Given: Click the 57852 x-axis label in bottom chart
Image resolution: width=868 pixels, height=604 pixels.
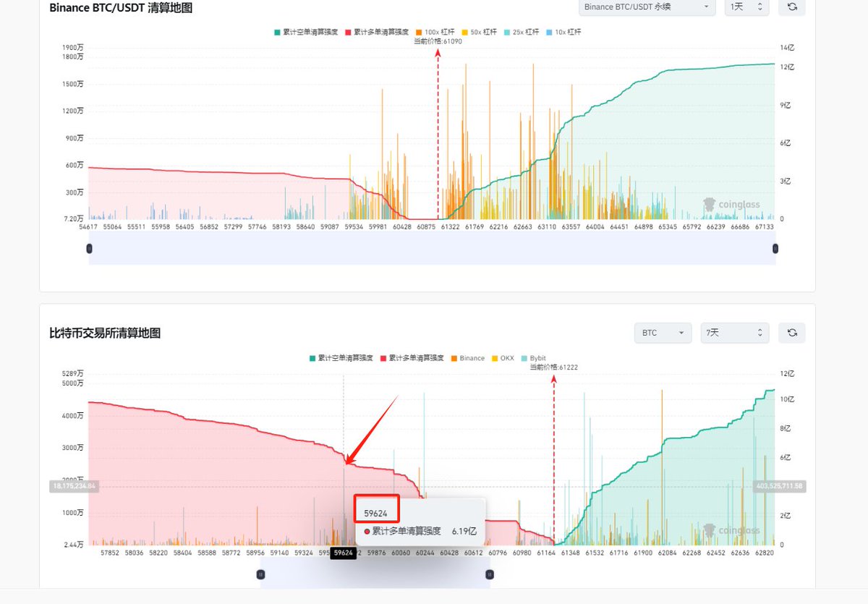Looking at the screenshot, I should [110, 553].
